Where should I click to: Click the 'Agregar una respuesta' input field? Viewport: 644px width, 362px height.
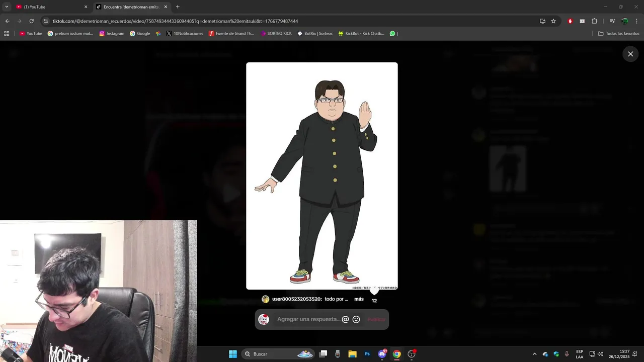[x=308, y=319]
